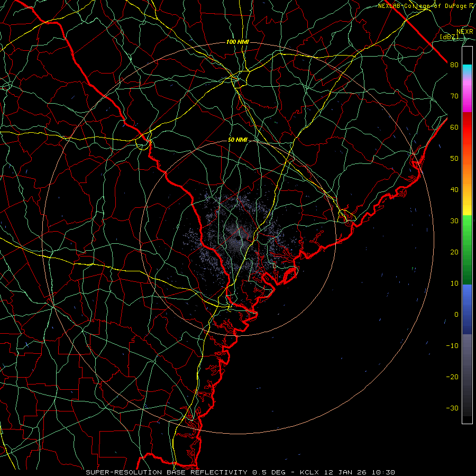
Task: Click the negative -20 scale value
Action: [452, 377]
